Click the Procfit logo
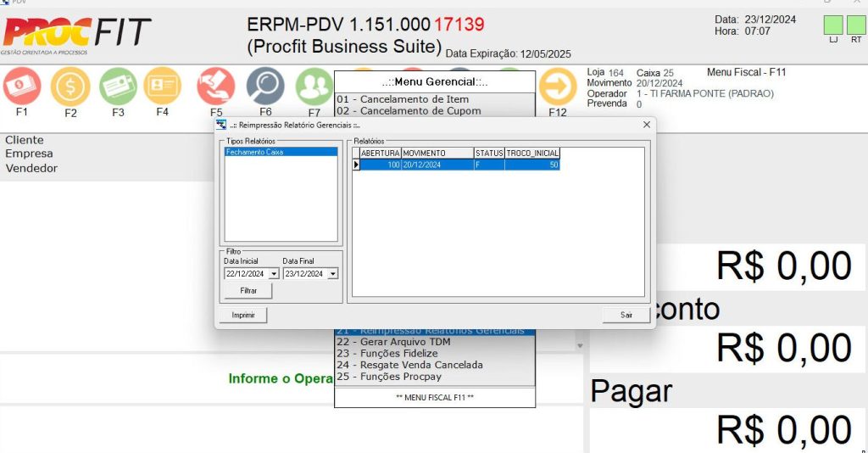The image size is (868, 453). pos(76,35)
